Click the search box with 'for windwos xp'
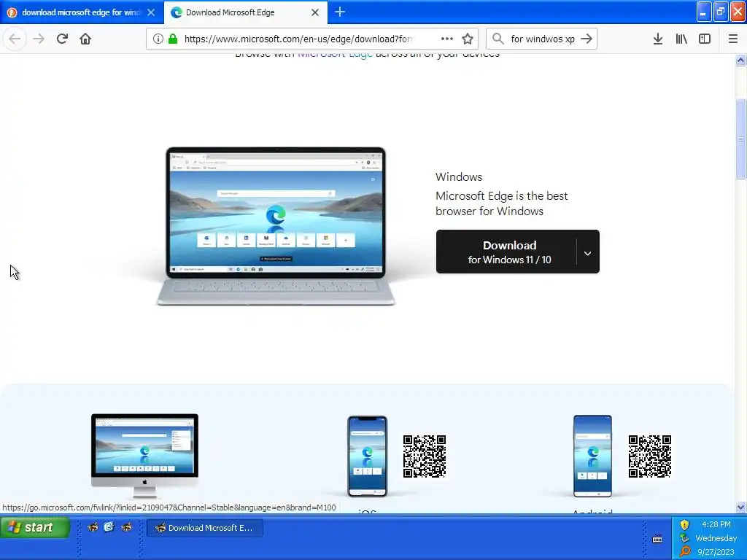Image resolution: width=747 pixels, height=560 pixels. coord(543,39)
